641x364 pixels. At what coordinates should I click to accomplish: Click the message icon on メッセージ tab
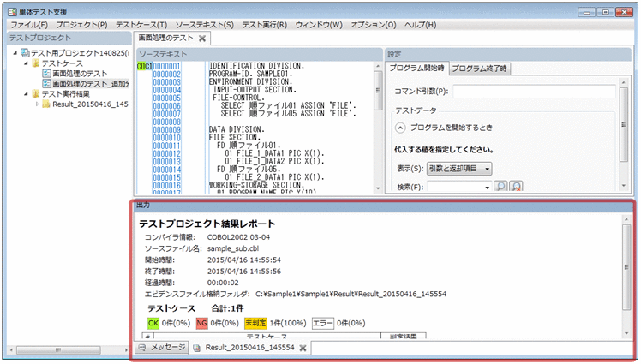142,348
